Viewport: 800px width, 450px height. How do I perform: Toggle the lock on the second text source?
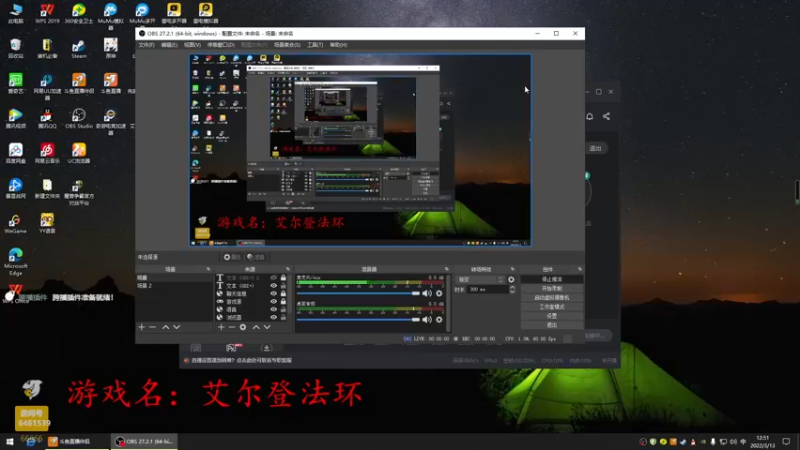coord(283,286)
